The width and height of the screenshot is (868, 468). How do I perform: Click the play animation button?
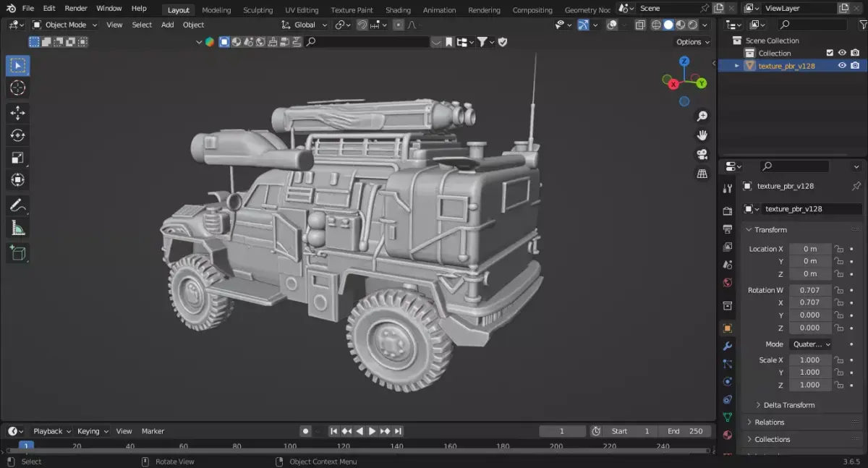click(x=373, y=431)
